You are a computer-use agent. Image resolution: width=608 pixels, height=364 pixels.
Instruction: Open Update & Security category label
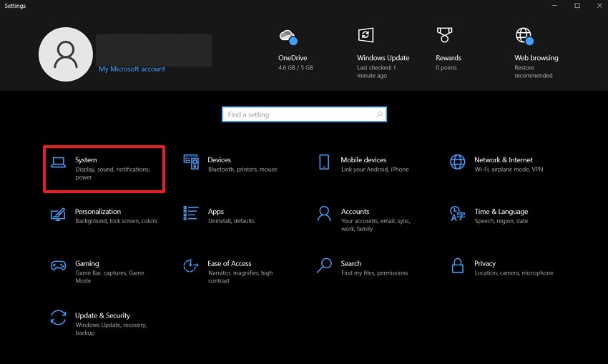102,315
